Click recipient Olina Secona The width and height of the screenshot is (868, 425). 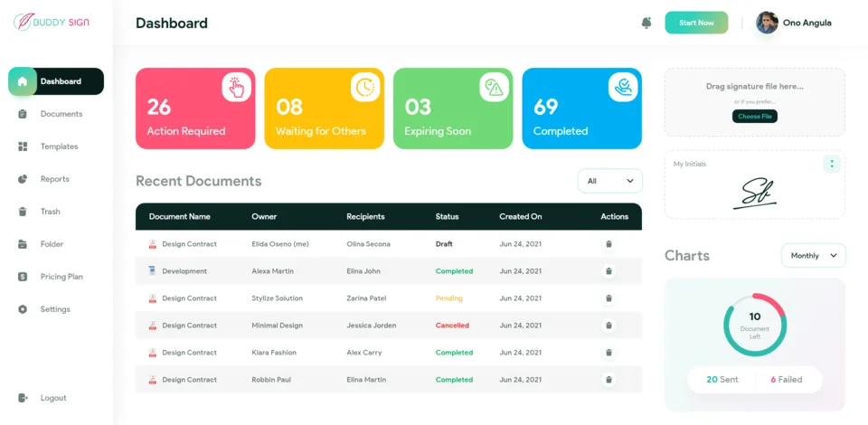point(368,244)
